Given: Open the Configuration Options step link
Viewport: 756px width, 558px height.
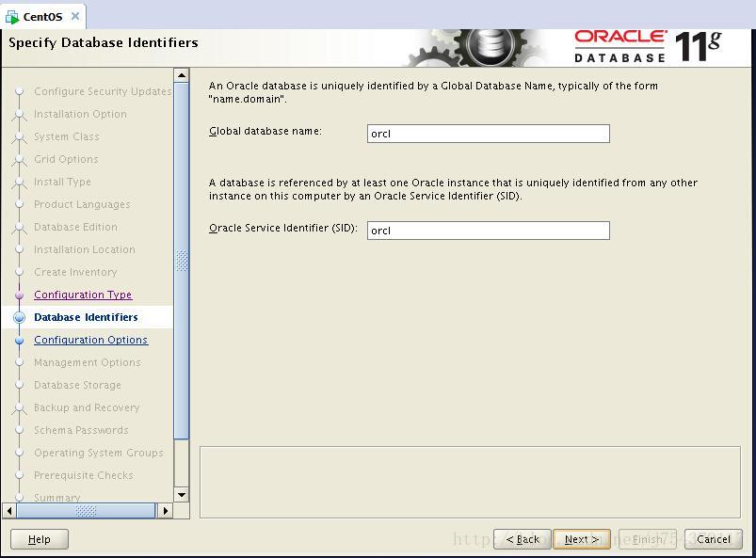Looking at the screenshot, I should tap(90, 340).
